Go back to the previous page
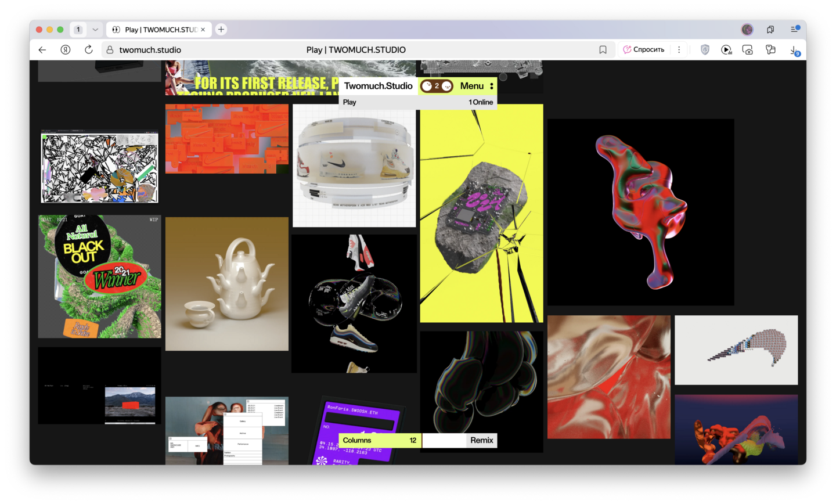 [42, 50]
